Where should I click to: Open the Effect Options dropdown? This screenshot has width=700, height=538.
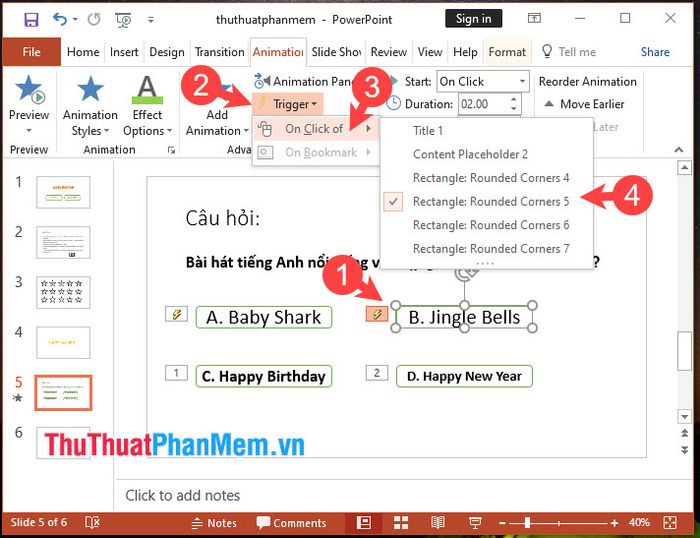tap(148, 108)
